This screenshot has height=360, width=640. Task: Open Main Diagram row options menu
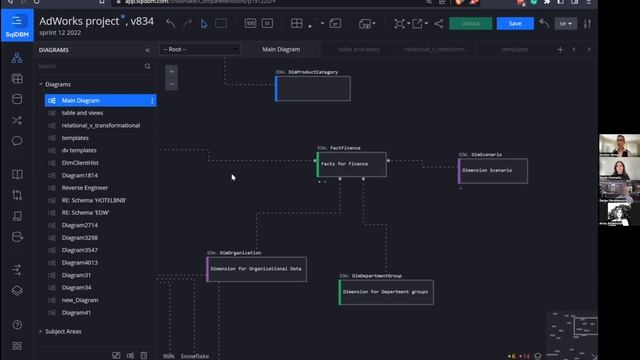(152, 100)
